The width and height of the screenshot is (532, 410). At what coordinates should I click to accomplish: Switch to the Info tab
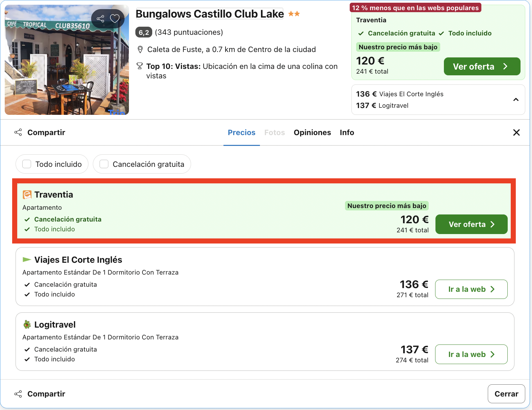tap(347, 132)
